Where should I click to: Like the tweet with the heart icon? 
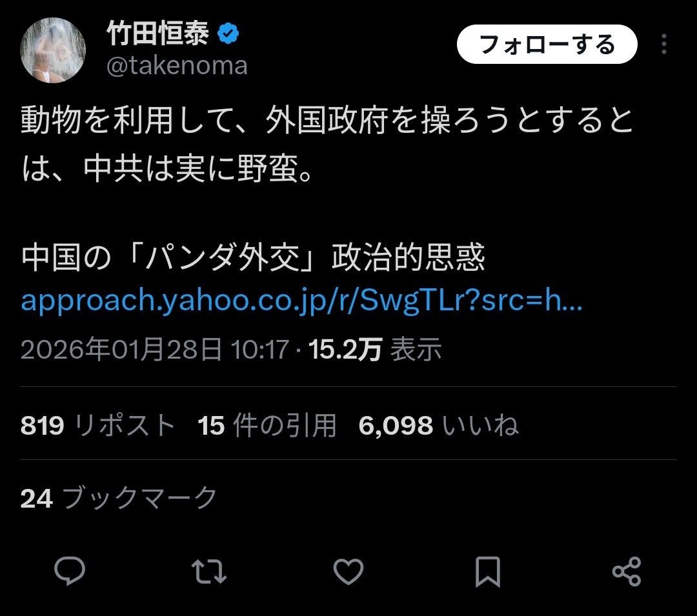click(348, 571)
